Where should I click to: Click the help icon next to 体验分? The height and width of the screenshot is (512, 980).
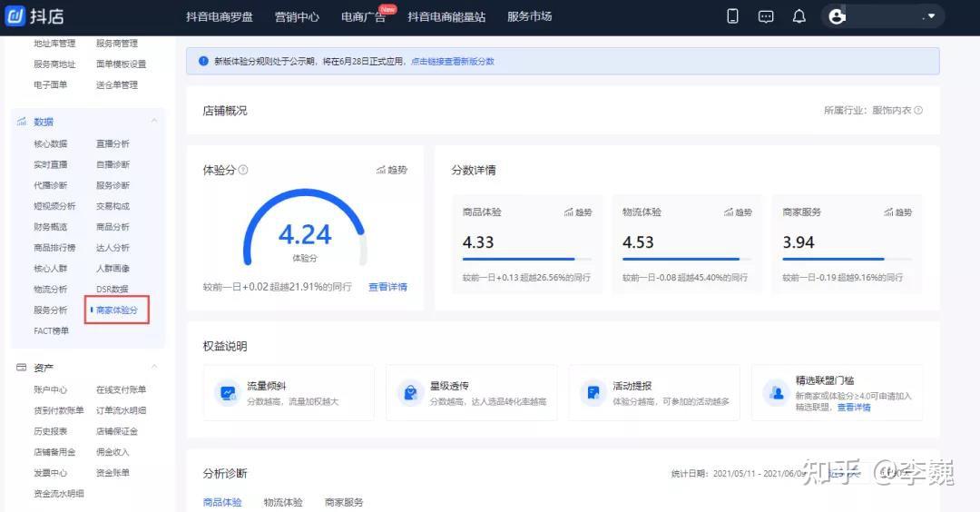click(243, 170)
